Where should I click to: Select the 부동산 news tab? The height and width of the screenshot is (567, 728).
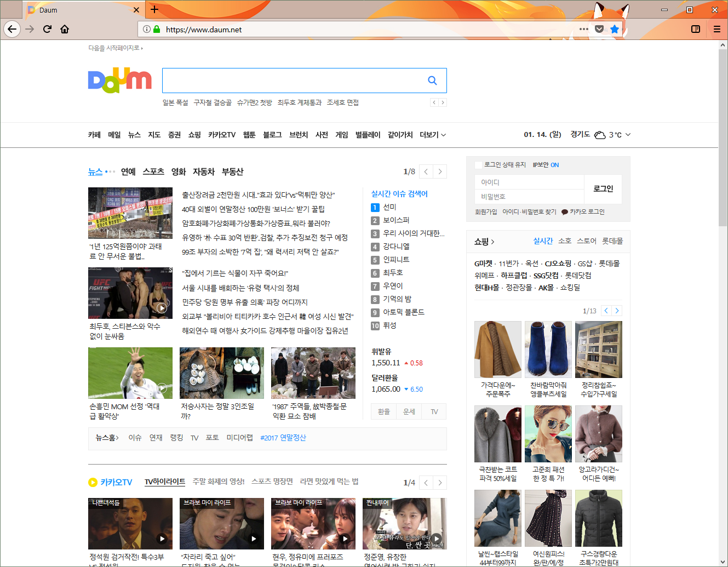pos(232,171)
